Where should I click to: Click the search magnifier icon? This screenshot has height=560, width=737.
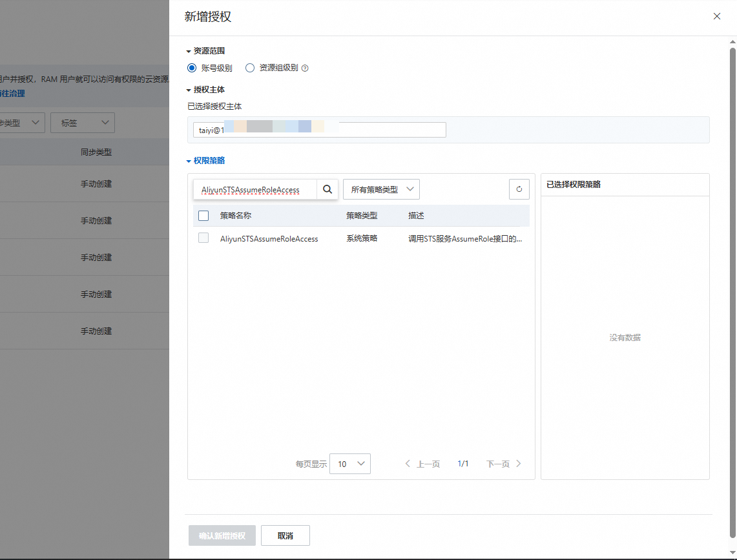coord(327,189)
